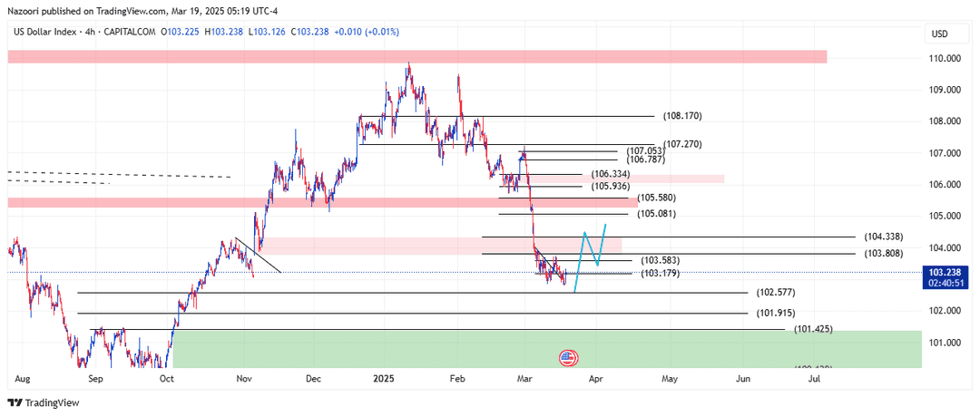Image resolution: width=980 pixels, height=416 pixels.
Task: Click Jun on the time axis
Action: coord(743,379)
